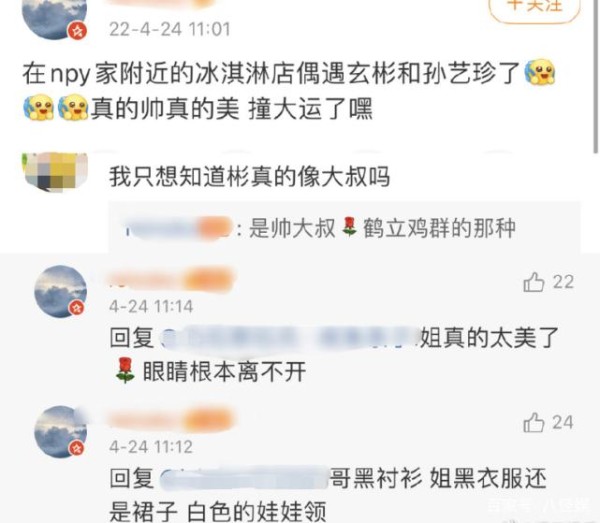Follow the post author with +关注 button
The image size is (600, 523).
[x=535, y=8]
